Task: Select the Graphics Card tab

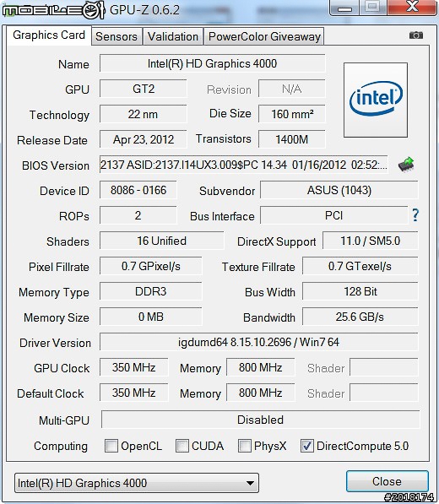Action: (x=49, y=35)
